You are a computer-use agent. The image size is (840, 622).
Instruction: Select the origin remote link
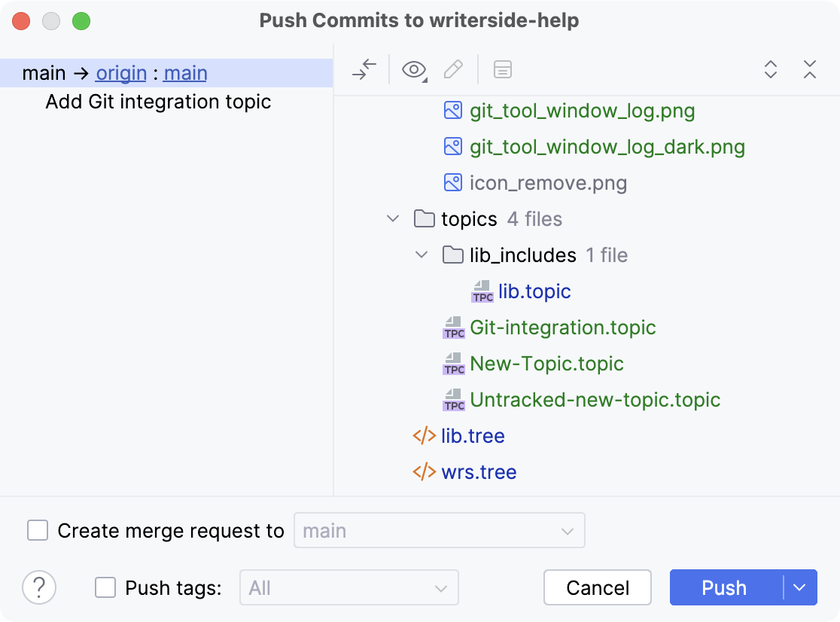point(121,72)
